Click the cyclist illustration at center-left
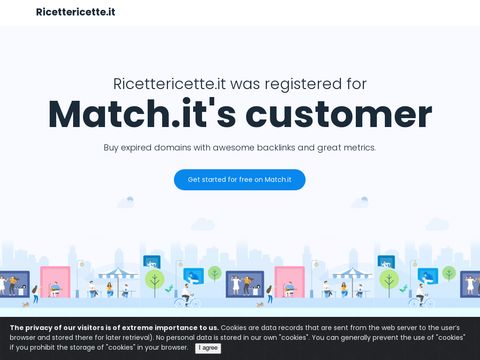This screenshot has width=480, height=360. pyautogui.click(x=187, y=296)
